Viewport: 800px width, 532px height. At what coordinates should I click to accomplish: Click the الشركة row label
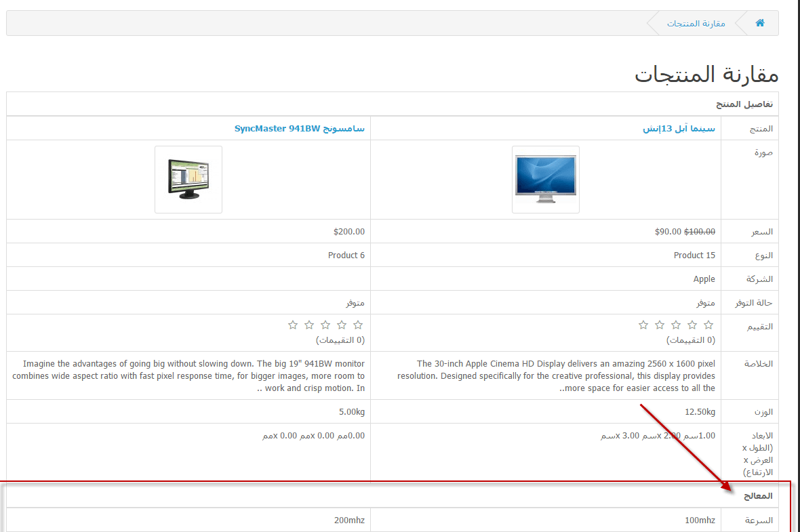(x=759, y=279)
